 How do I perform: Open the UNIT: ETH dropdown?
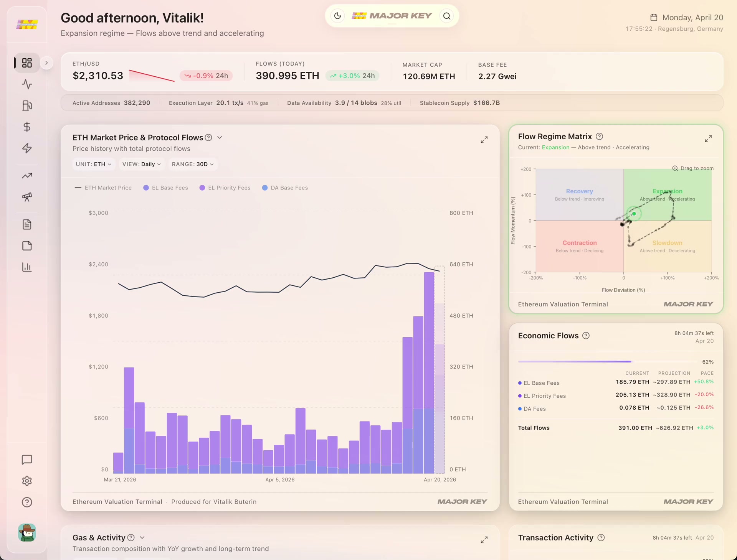click(93, 164)
